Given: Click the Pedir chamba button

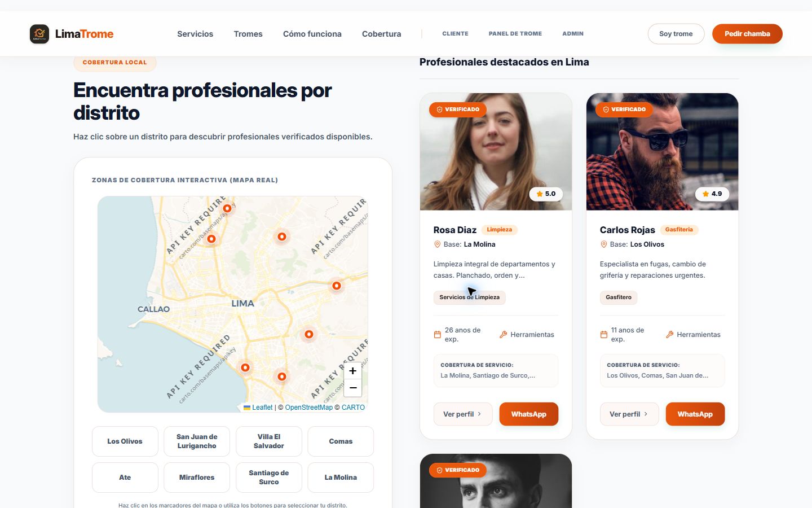Looking at the screenshot, I should tap(747, 34).
